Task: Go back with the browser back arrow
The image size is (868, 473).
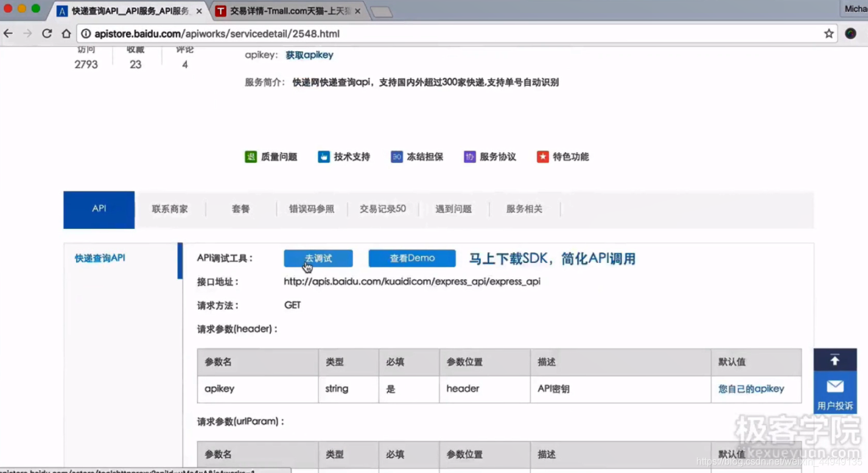Action: click(9, 33)
